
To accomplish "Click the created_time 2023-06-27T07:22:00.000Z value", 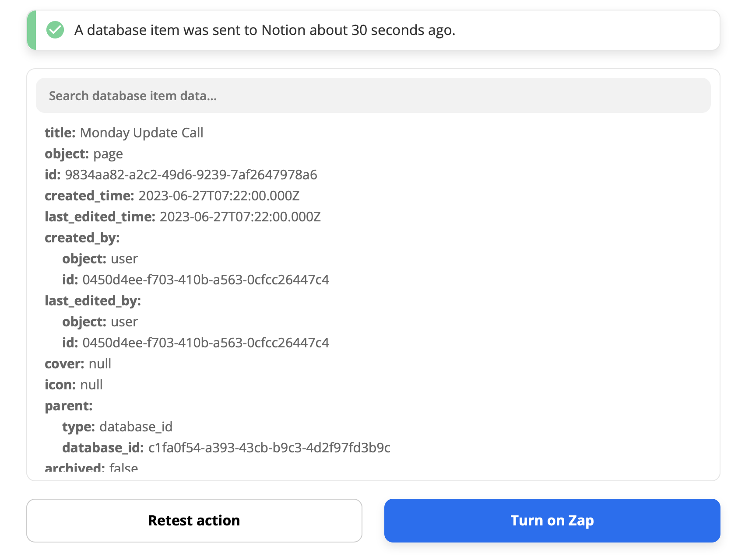I will [219, 196].
